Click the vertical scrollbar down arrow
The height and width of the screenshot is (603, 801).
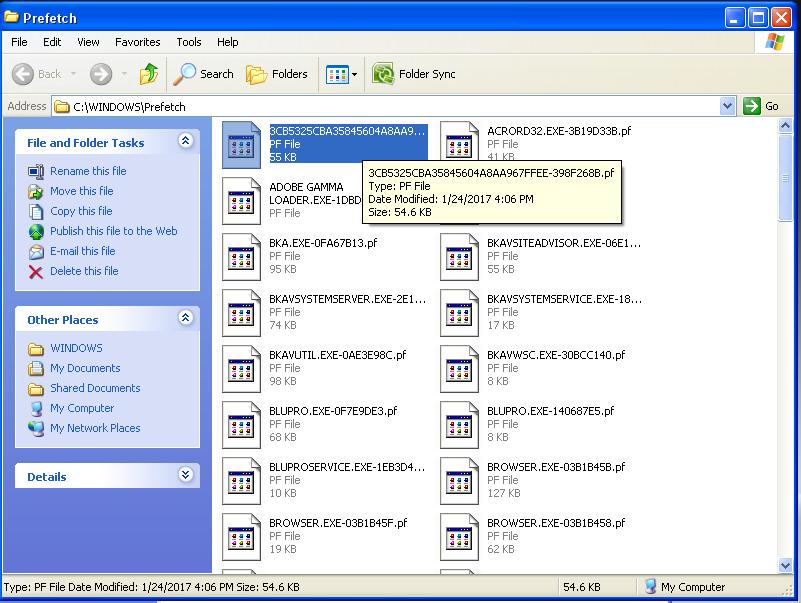(788, 567)
